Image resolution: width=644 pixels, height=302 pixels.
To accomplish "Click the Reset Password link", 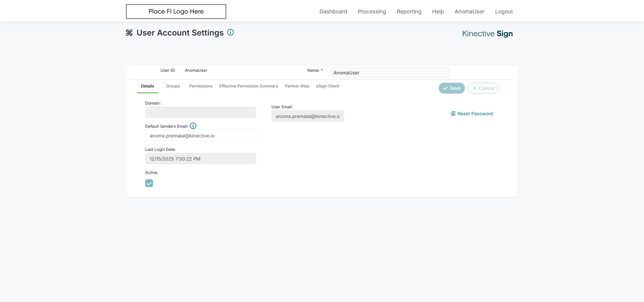I will (x=472, y=114).
